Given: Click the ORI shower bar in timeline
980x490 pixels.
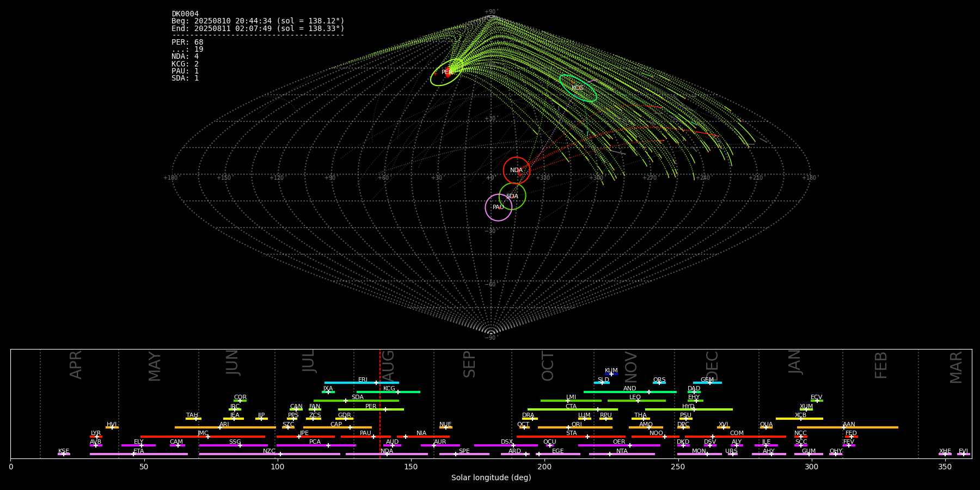Looking at the screenshot, I should 575,427.
